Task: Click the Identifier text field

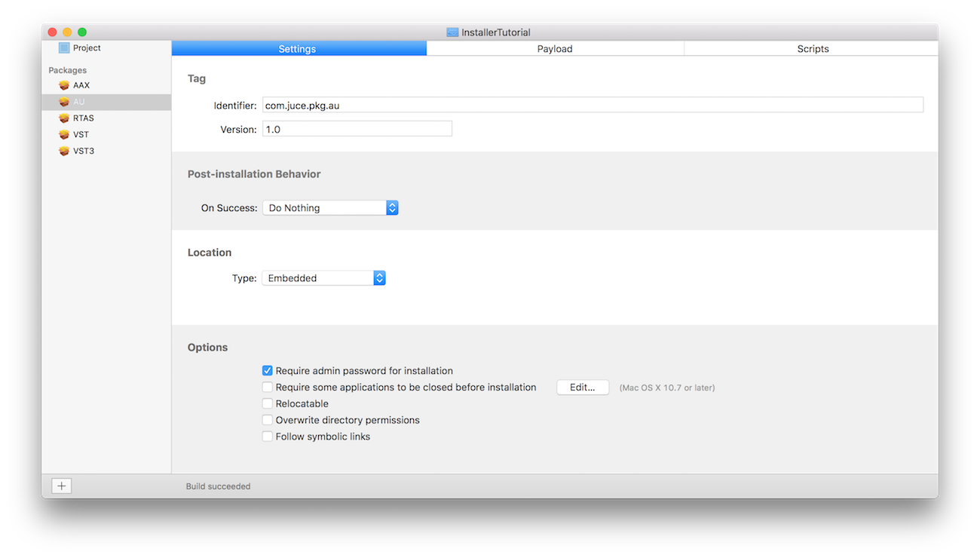Action: [x=593, y=106]
